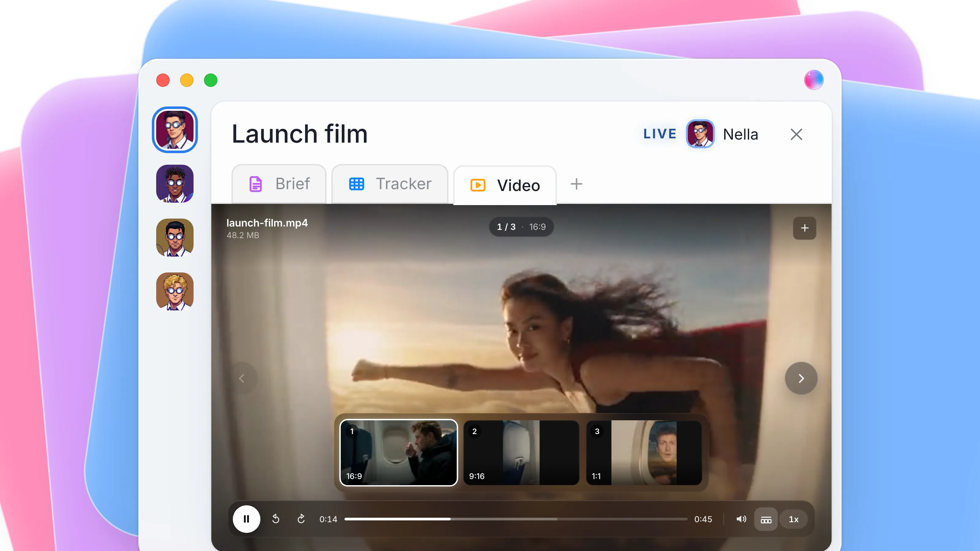Close the Launch film panel
Image resolution: width=980 pixels, height=551 pixels.
[796, 134]
